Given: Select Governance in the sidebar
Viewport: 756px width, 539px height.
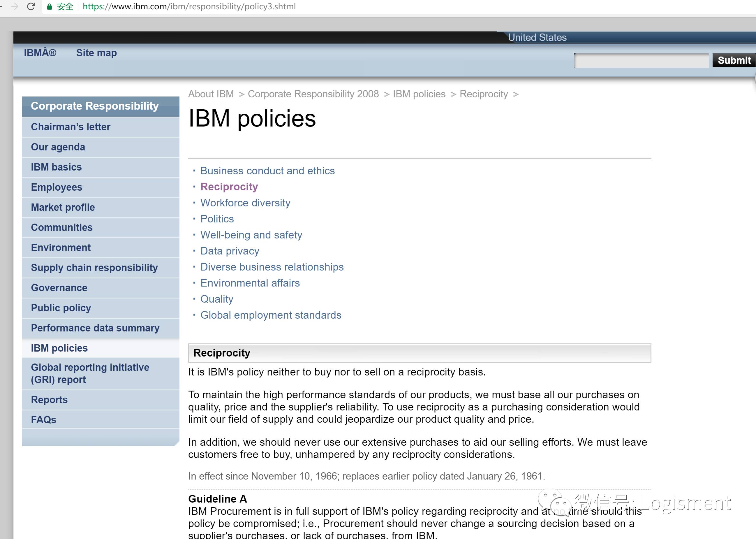Looking at the screenshot, I should pos(101,288).
